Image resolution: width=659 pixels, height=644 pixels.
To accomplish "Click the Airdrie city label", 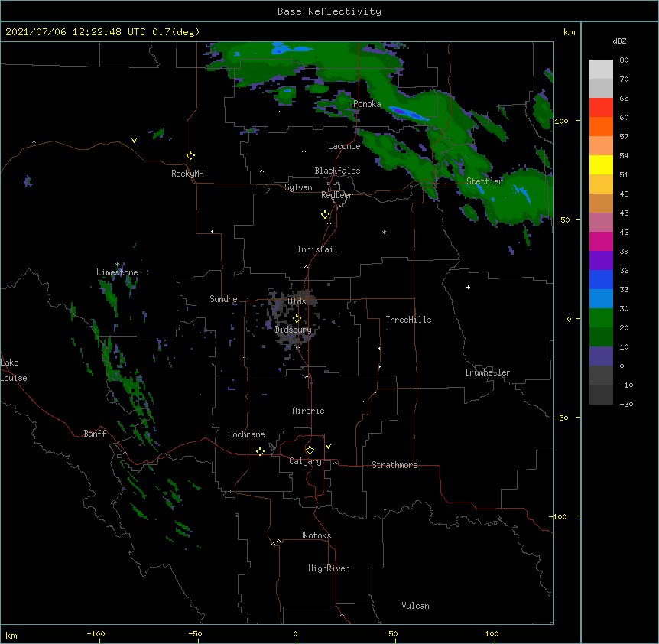I will [308, 411].
